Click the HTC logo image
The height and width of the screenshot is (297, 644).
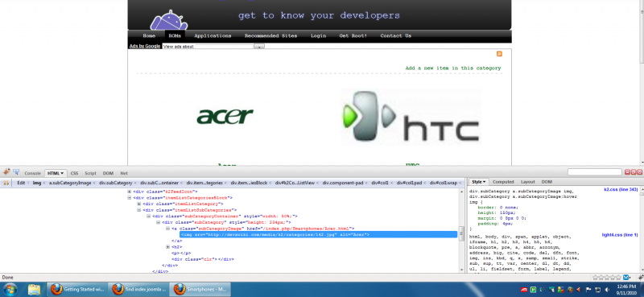tap(411, 118)
